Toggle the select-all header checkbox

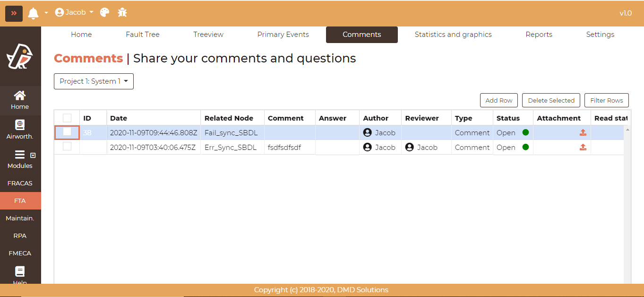[x=67, y=118]
